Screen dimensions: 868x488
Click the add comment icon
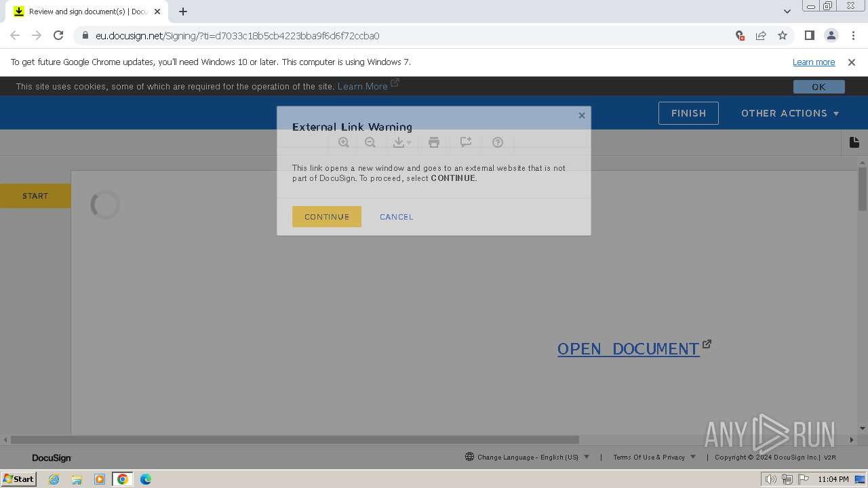(x=466, y=142)
